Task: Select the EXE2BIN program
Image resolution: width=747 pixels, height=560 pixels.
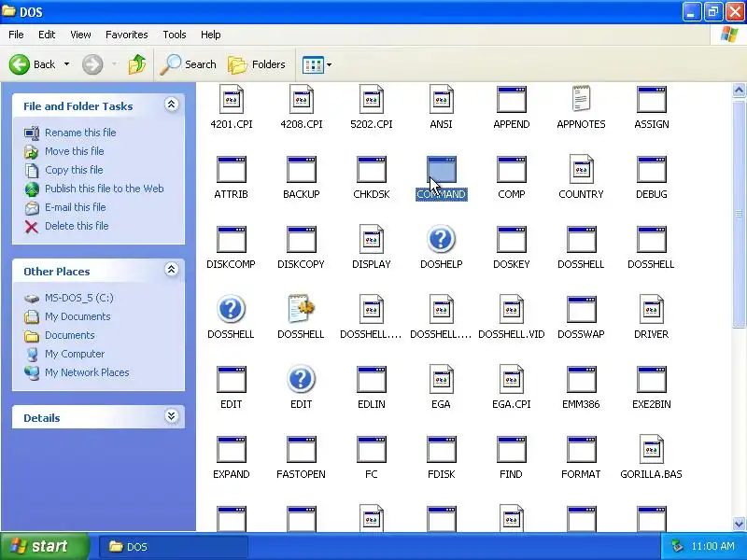Action: pyautogui.click(x=651, y=380)
